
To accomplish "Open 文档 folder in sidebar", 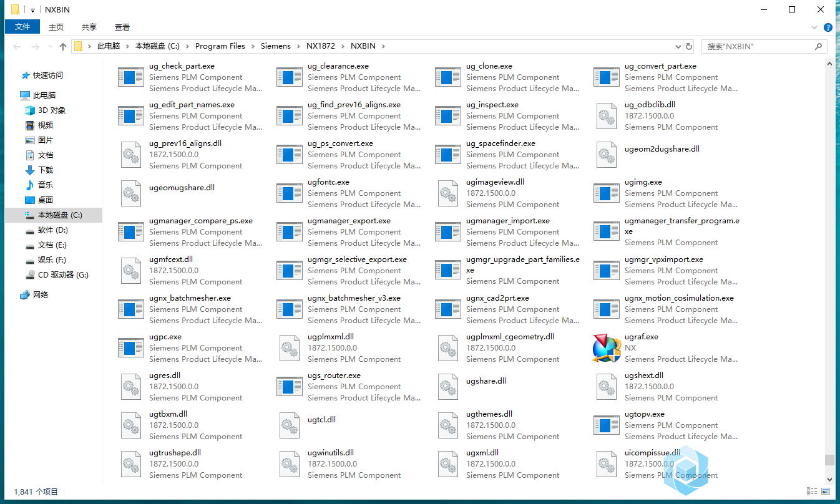I will tap(46, 155).
